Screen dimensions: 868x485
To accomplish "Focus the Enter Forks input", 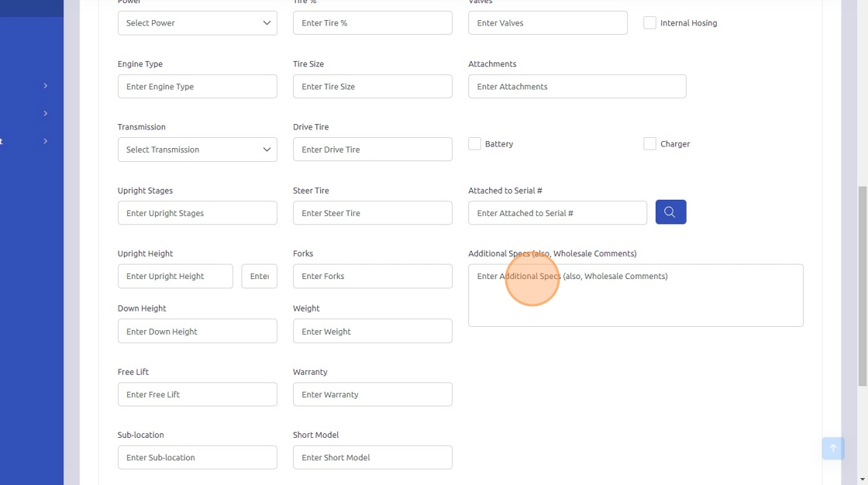I will click(372, 277).
